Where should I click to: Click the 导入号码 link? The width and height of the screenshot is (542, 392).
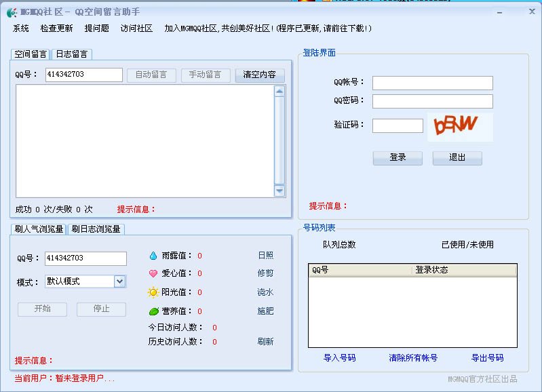tap(339, 358)
